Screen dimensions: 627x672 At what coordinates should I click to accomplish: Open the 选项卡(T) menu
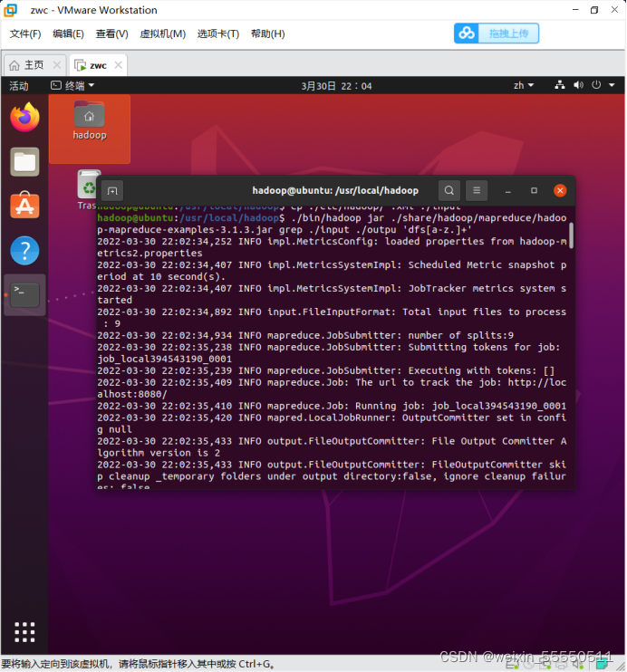(x=218, y=34)
